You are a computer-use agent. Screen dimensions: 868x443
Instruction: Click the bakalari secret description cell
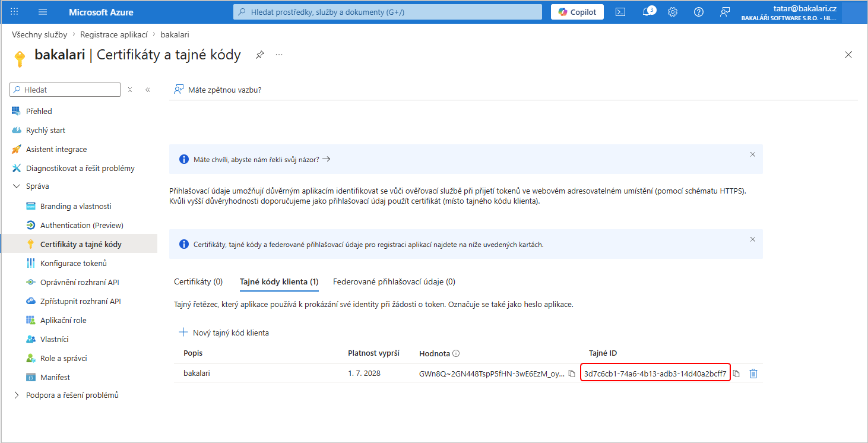197,374
